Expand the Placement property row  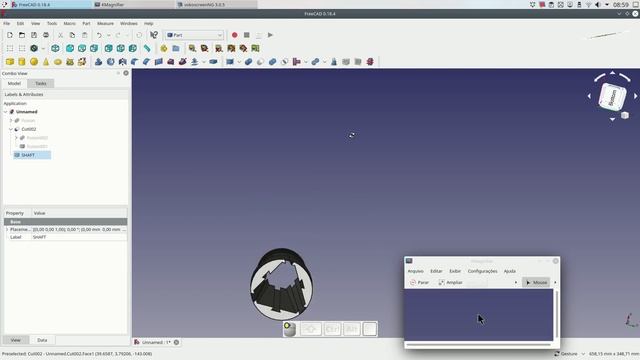[x=7, y=229]
